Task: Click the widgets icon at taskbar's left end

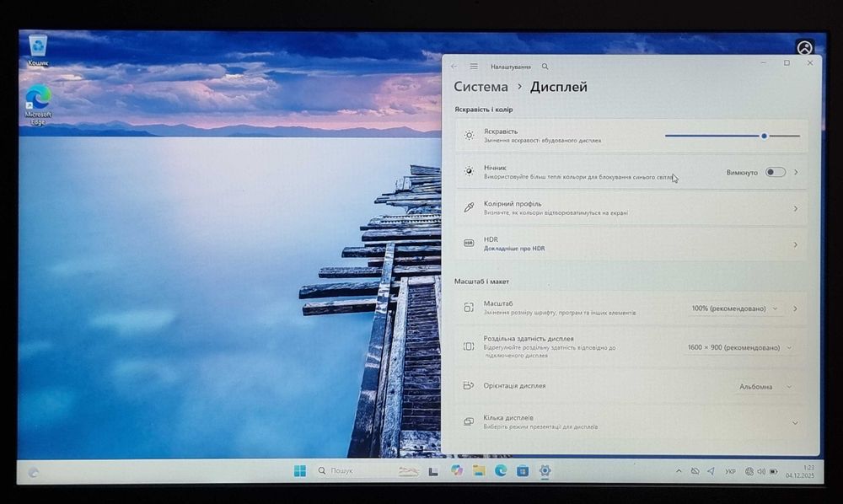Action: point(34,472)
